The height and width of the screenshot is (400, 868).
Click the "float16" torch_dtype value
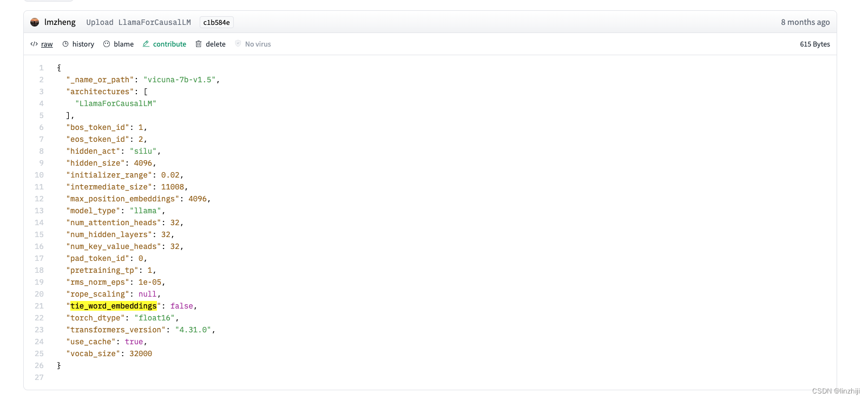(155, 318)
